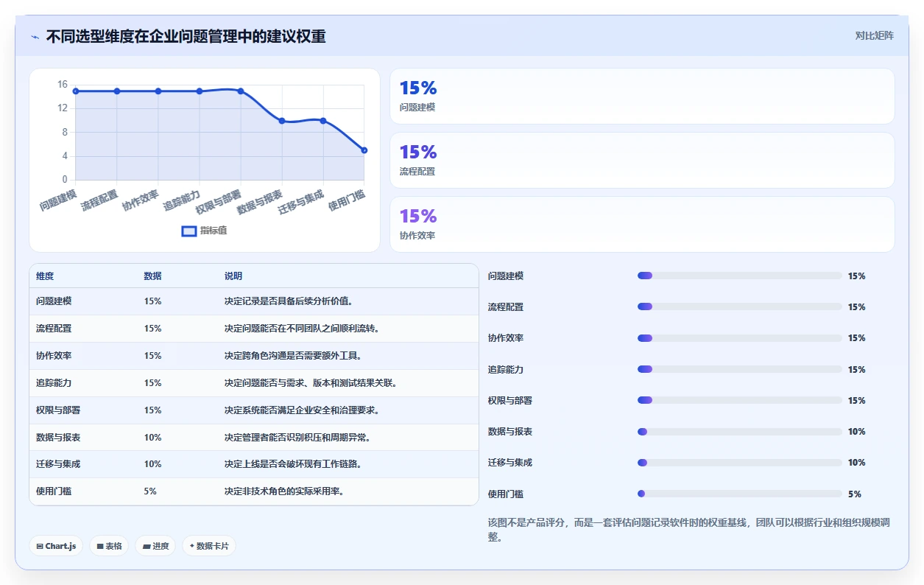
Task: Click the 数据与报表 progress bar
Action: click(739, 432)
